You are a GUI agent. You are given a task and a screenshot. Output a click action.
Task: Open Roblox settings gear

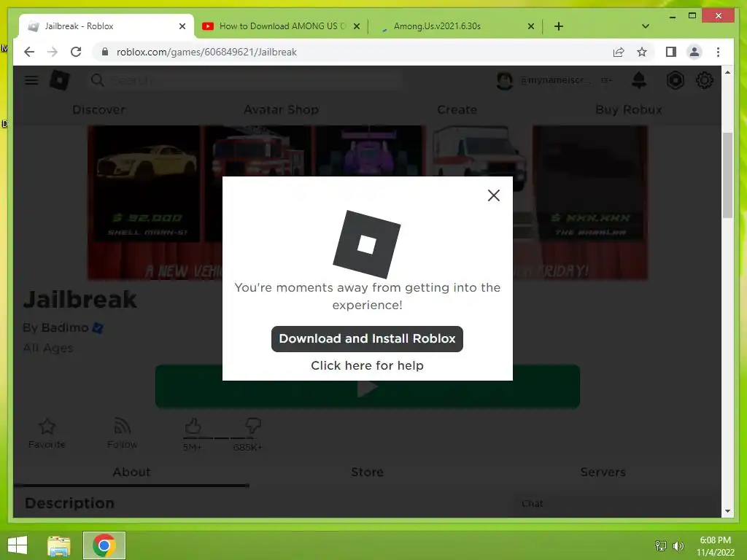(704, 80)
